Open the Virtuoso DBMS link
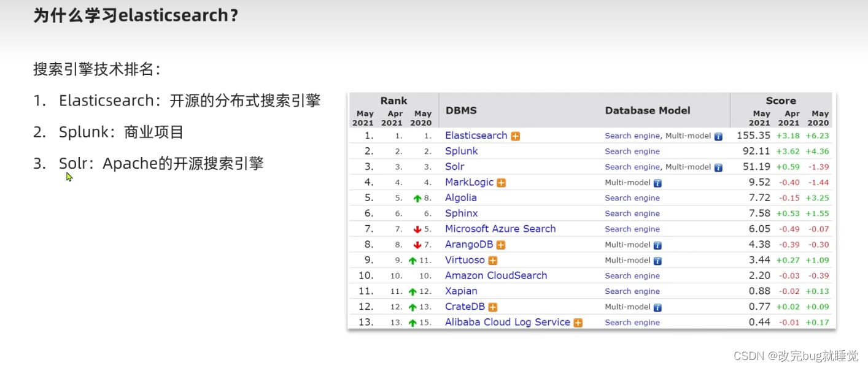 point(465,260)
